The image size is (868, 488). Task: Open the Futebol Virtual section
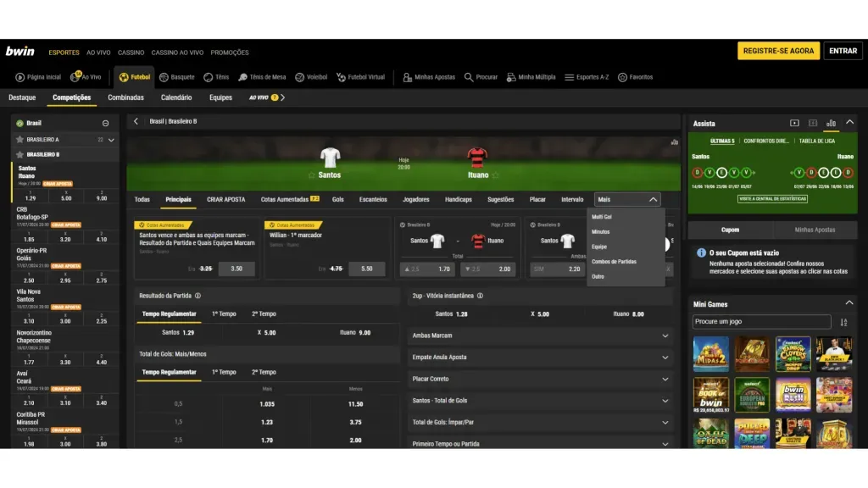[x=356, y=76]
